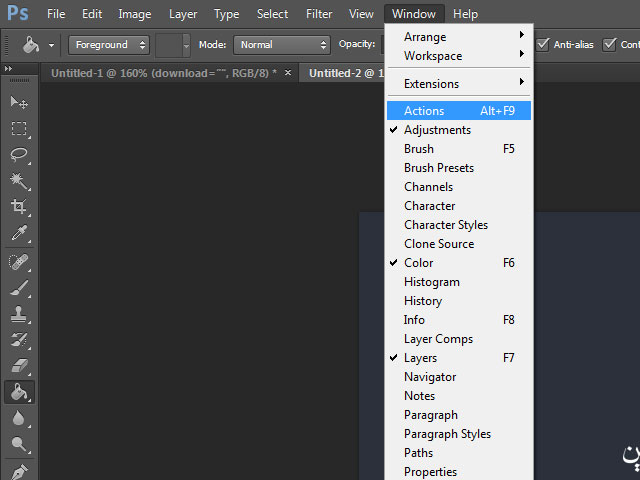Select the Pen tool
The image size is (640, 480).
[19, 471]
